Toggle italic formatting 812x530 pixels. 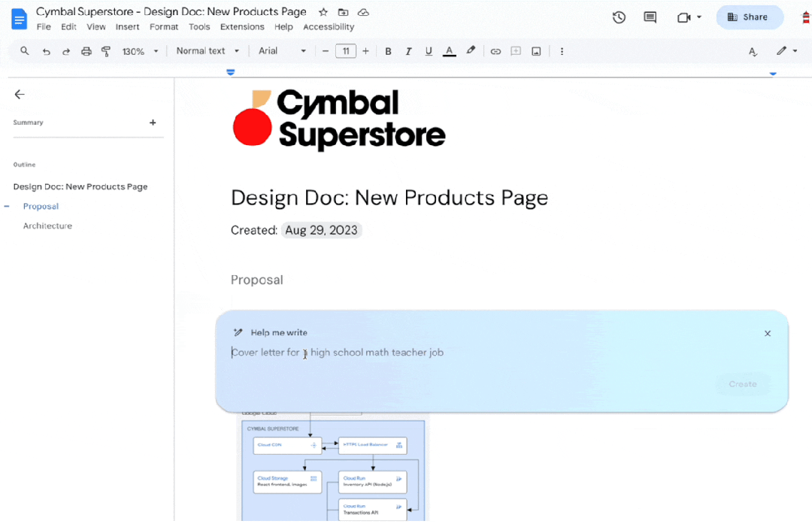tap(408, 51)
